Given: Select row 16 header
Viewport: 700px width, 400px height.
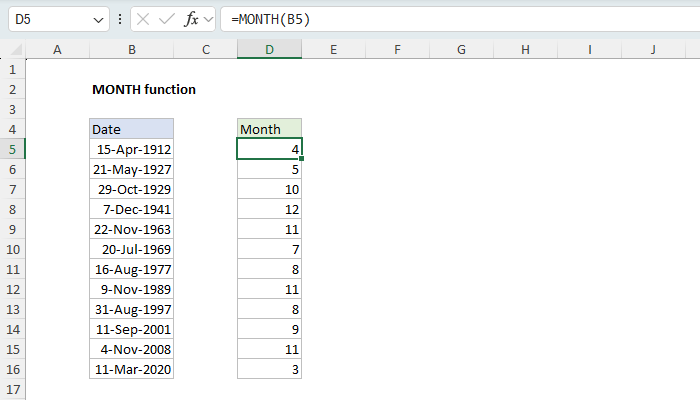Looking at the screenshot, I should (x=12, y=369).
